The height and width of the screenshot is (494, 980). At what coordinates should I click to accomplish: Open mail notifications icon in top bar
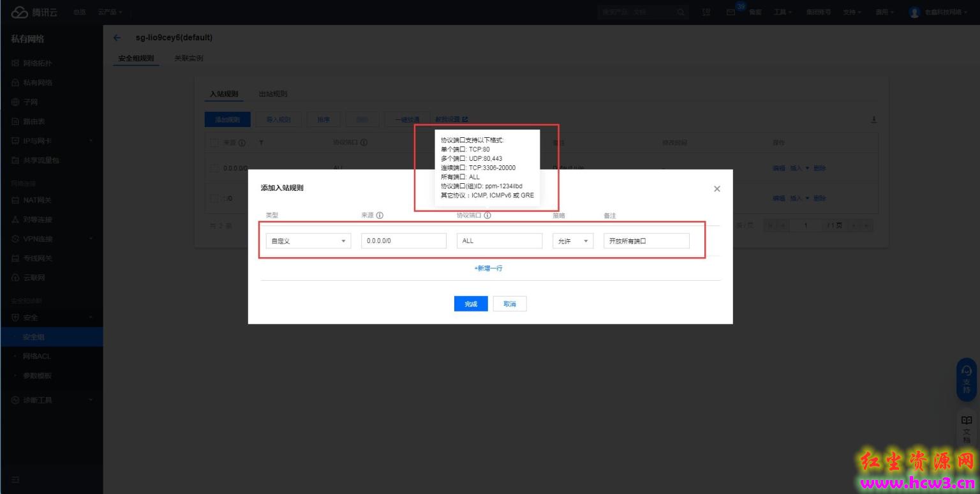731,12
